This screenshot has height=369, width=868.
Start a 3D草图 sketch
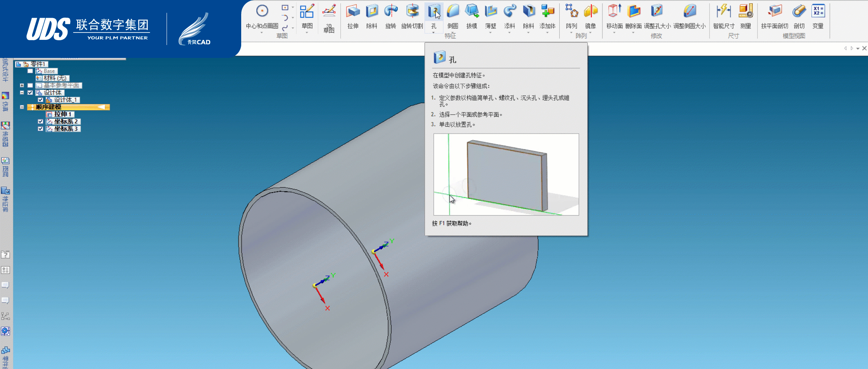tap(329, 18)
